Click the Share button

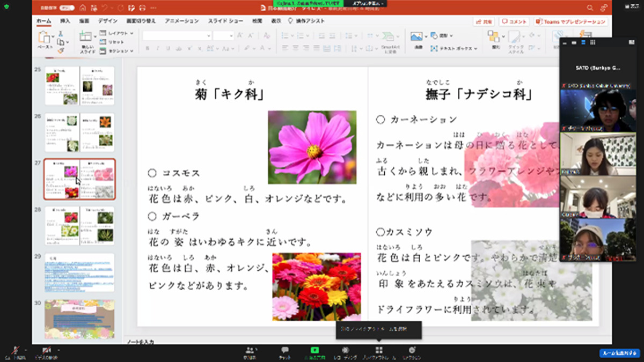click(x=484, y=21)
